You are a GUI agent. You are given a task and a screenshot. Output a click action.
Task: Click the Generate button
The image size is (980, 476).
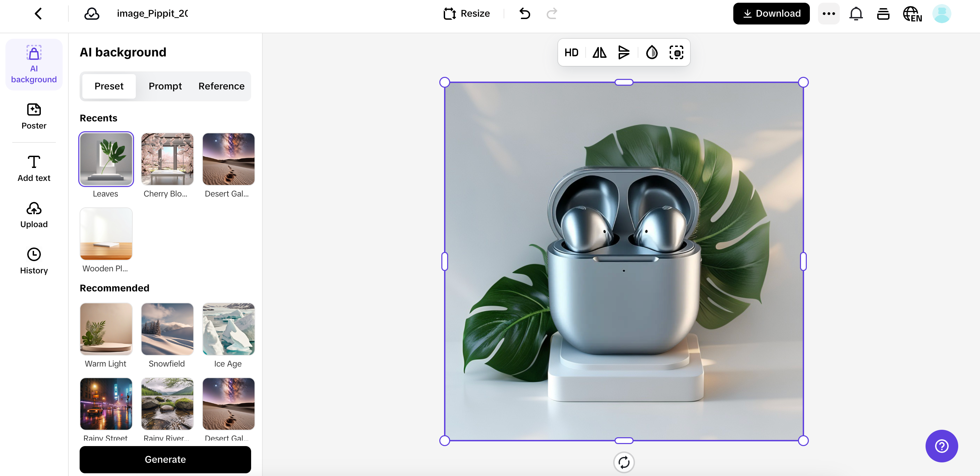click(165, 459)
